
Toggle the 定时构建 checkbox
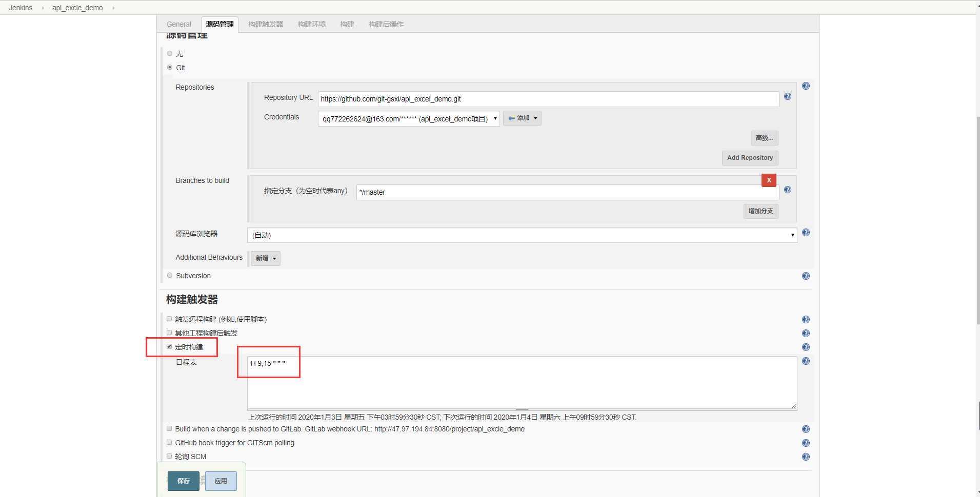pos(169,346)
